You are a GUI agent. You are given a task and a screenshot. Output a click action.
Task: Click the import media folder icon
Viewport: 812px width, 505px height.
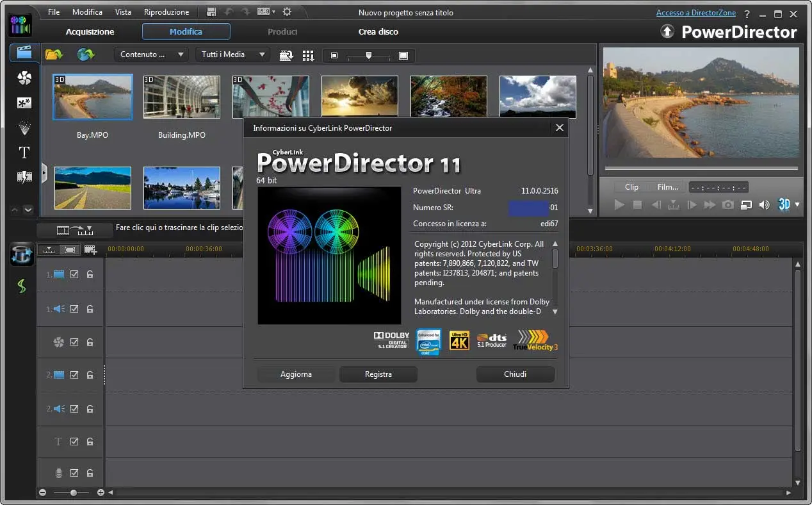coord(54,55)
